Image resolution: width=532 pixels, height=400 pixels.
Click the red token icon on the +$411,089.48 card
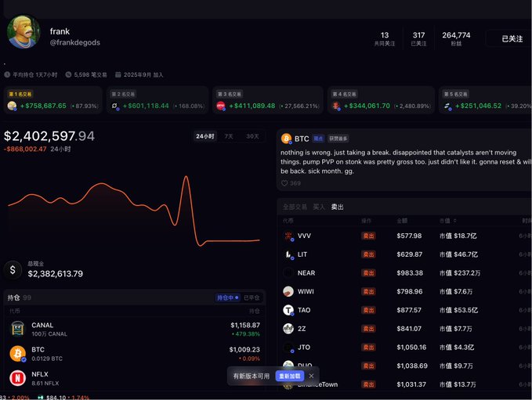point(221,106)
